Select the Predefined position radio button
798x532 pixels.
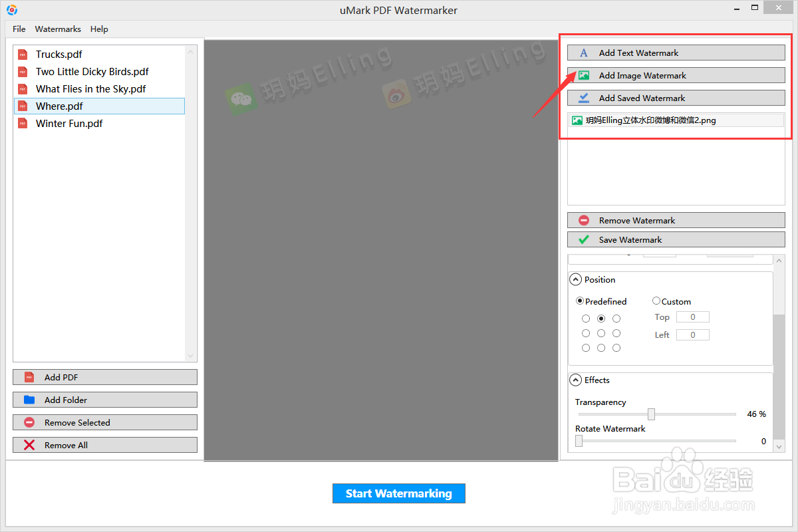[x=580, y=301]
